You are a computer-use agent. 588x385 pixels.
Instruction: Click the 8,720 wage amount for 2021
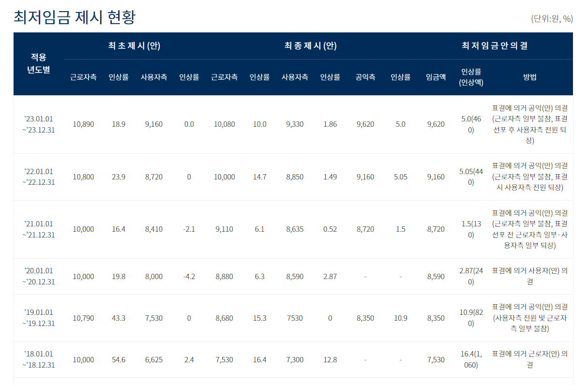pos(434,228)
